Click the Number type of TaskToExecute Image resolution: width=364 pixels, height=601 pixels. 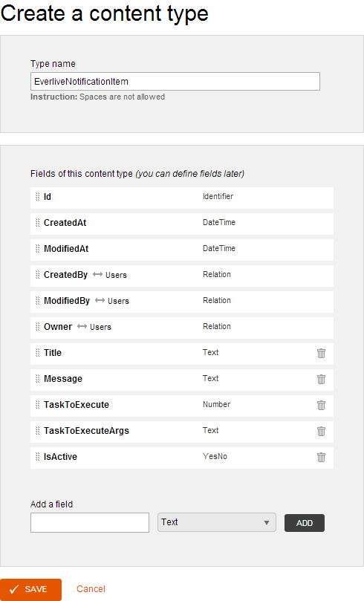216,404
